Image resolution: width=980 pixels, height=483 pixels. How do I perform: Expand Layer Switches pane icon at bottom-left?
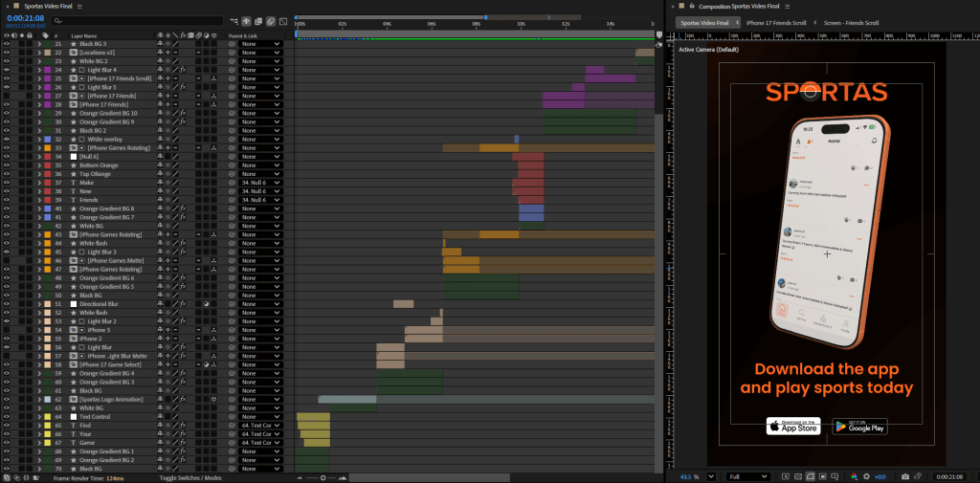coord(7,477)
